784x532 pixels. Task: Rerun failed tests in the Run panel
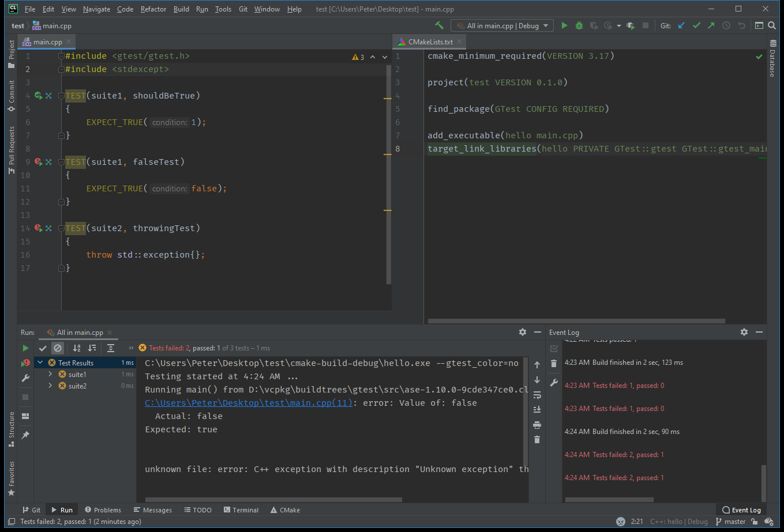click(x=25, y=363)
